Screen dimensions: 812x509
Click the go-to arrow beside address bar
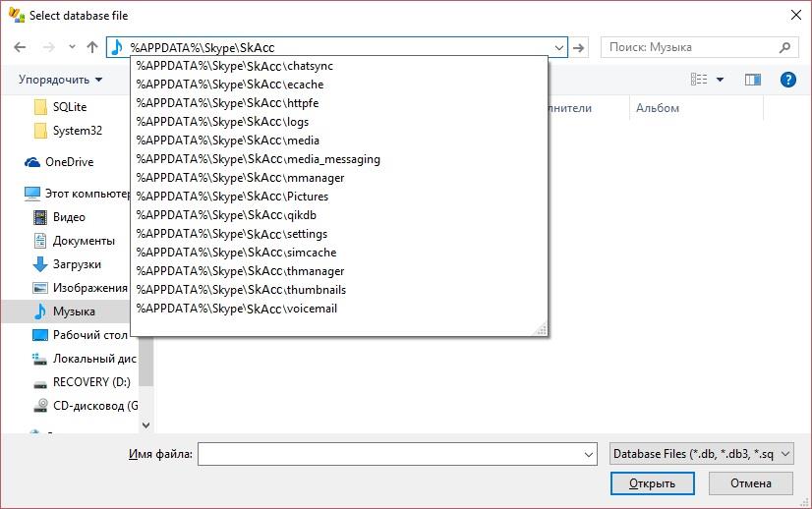pyautogui.click(x=579, y=47)
